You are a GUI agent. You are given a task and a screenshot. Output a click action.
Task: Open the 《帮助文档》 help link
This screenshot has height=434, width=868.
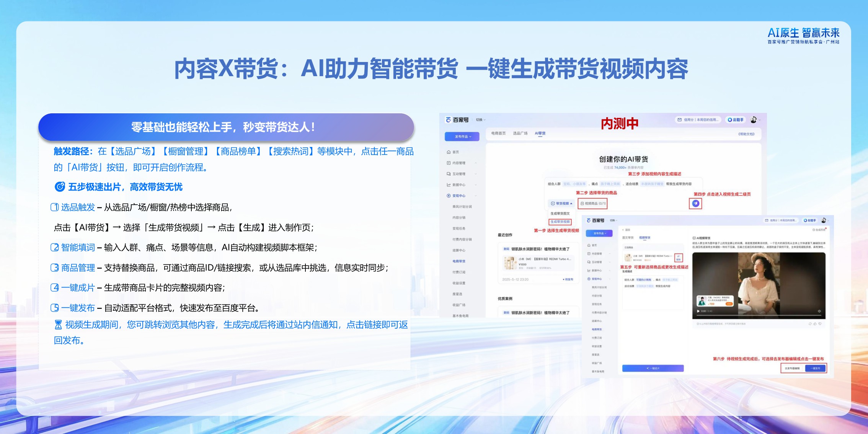[746, 134]
